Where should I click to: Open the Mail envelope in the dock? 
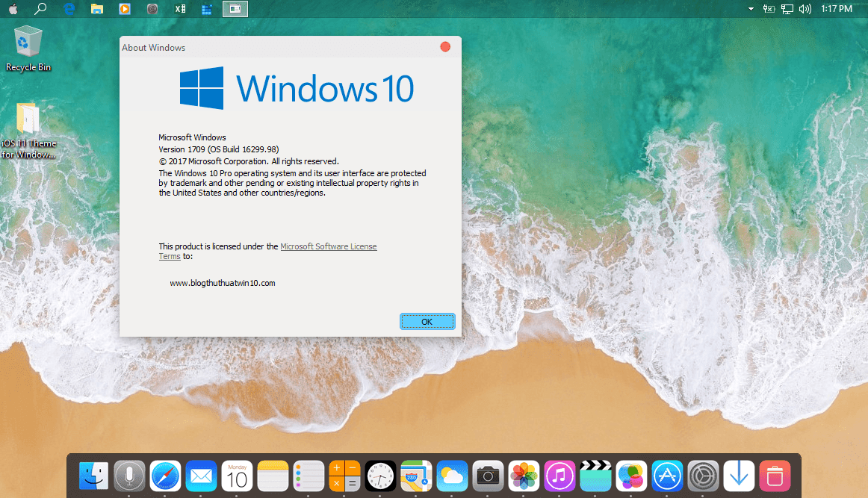coord(201,476)
